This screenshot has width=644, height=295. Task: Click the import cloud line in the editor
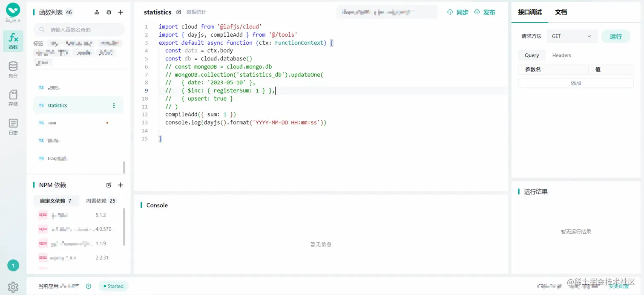tap(210, 26)
